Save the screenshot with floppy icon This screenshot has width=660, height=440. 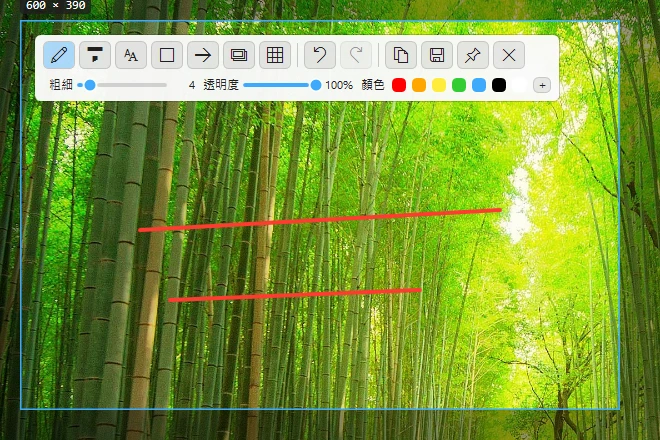coord(437,55)
